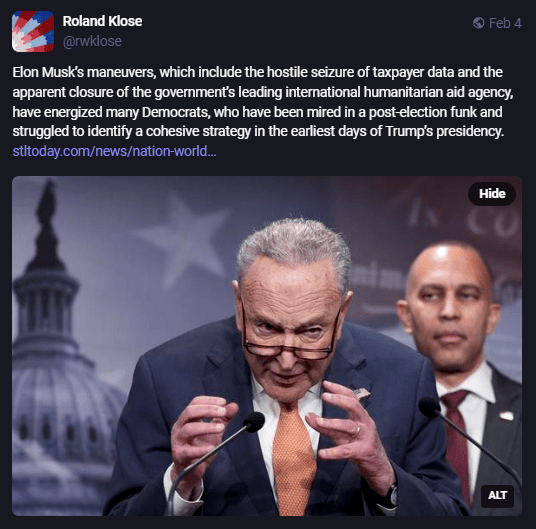
Task: Open the @rwklose handle
Action: (92, 41)
